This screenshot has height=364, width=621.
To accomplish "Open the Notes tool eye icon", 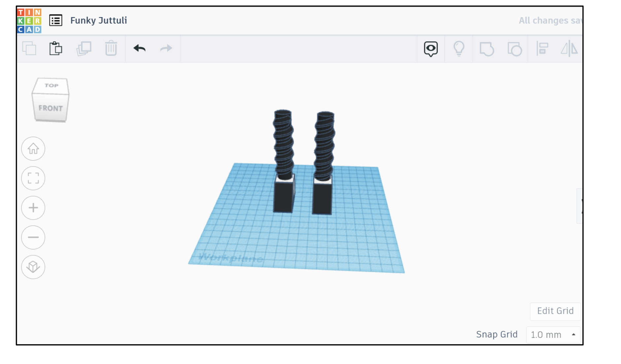I will coord(431,49).
